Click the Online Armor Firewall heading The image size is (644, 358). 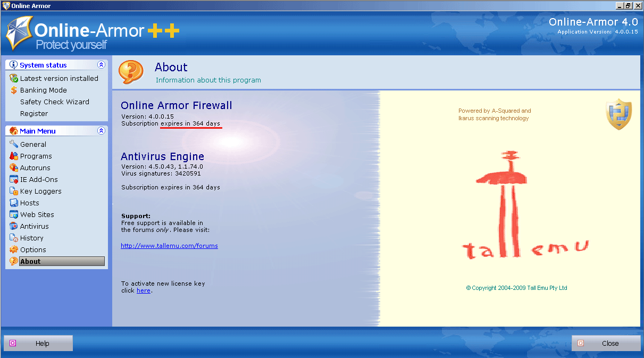(177, 105)
